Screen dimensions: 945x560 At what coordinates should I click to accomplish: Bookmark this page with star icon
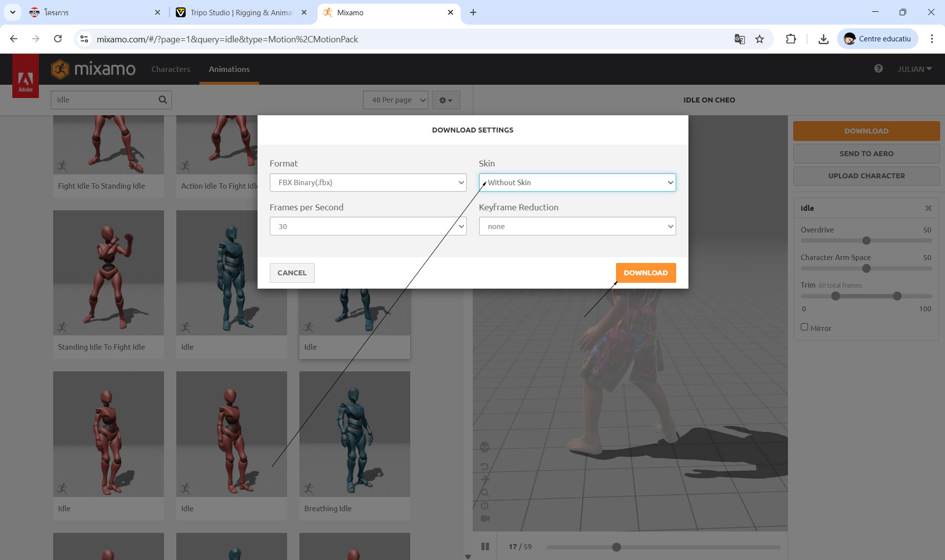point(760,39)
